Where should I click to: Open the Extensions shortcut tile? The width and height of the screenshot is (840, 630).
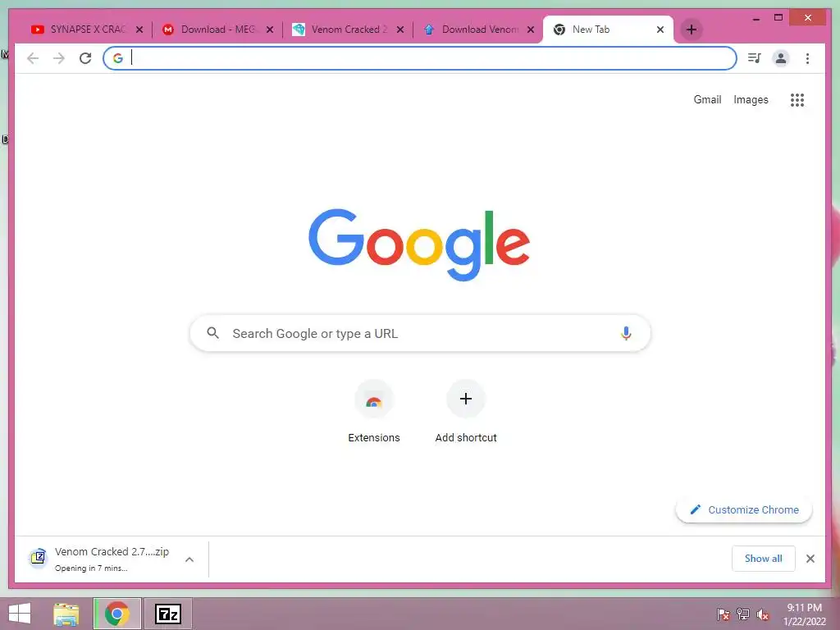point(374,412)
